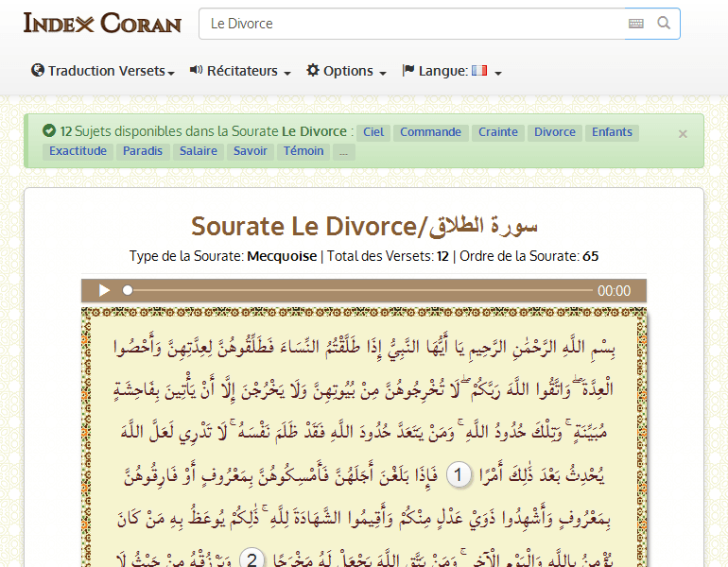The image size is (728, 567).
Task: Click the audio progress slider track
Action: click(x=359, y=291)
